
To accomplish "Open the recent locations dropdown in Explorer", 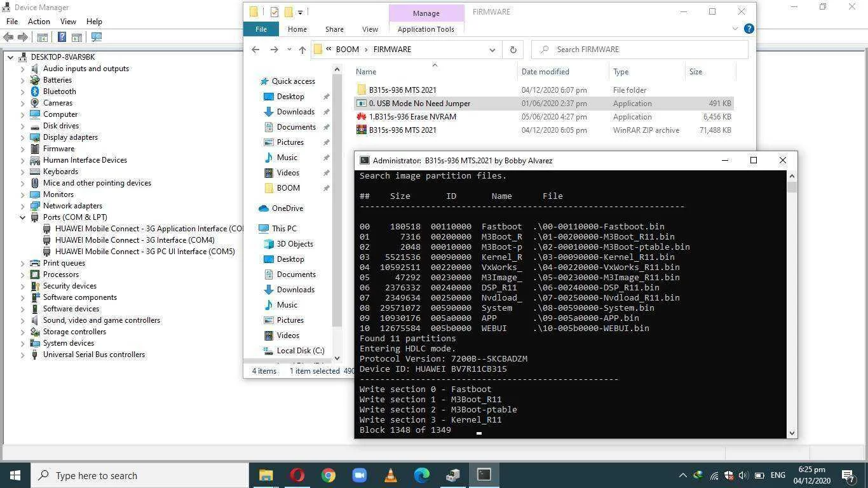I will (289, 50).
